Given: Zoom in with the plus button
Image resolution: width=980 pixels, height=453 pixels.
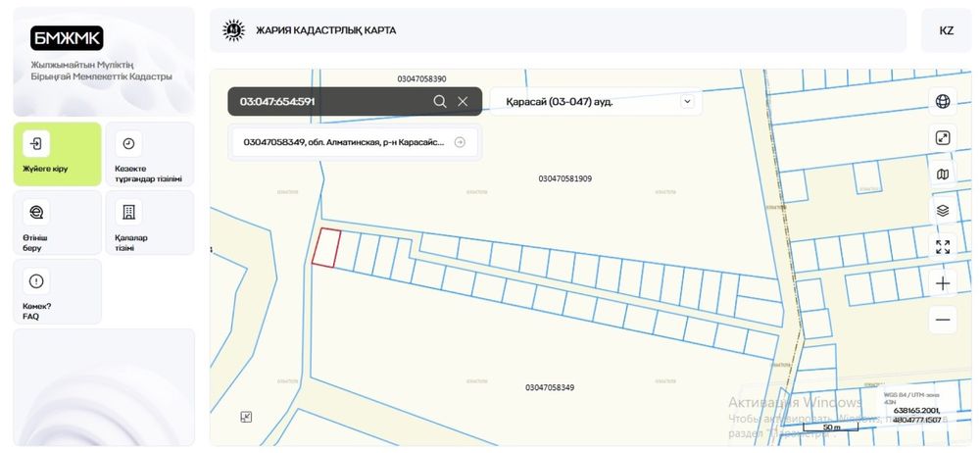Looking at the screenshot, I should (943, 283).
